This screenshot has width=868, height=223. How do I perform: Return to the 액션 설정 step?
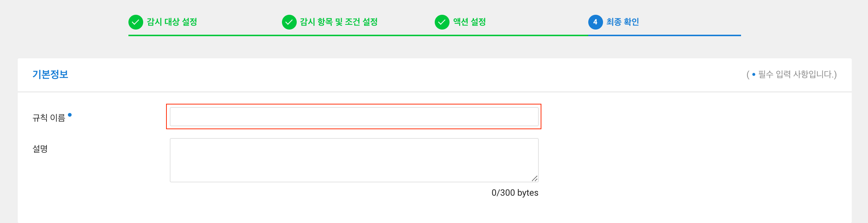pyautogui.click(x=469, y=22)
